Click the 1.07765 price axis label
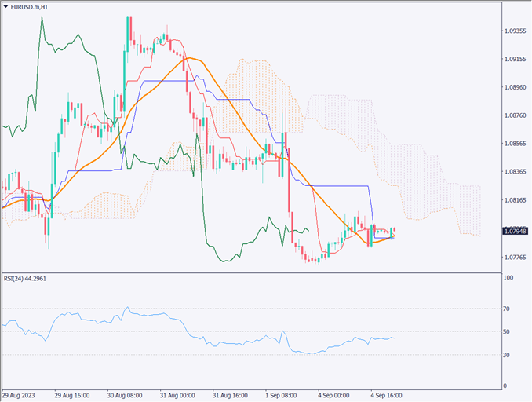This screenshot has width=532, height=402. point(516,258)
